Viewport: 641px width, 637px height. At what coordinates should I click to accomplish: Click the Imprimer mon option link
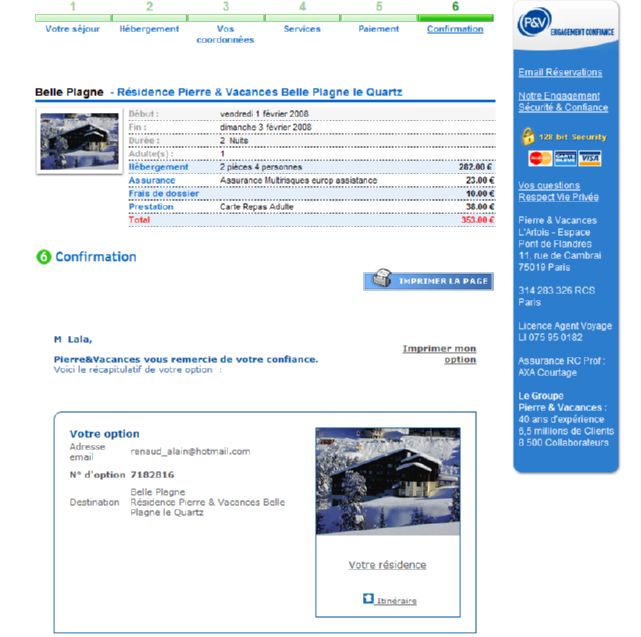439,354
